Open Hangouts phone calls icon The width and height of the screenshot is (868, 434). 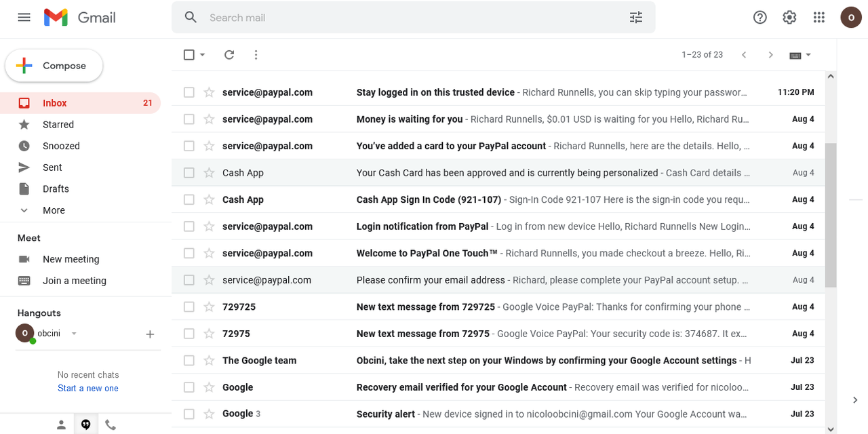click(x=111, y=425)
